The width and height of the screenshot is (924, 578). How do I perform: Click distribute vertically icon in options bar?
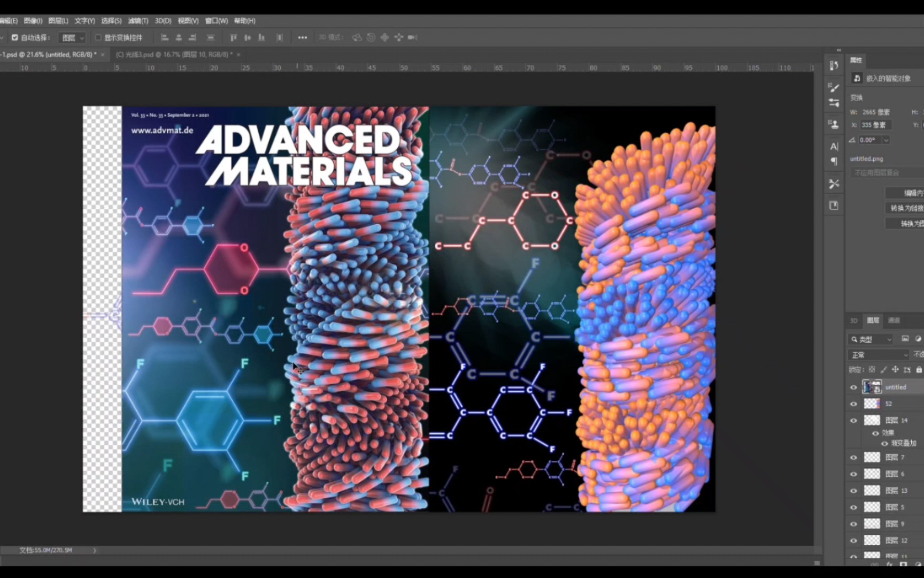point(211,37)
